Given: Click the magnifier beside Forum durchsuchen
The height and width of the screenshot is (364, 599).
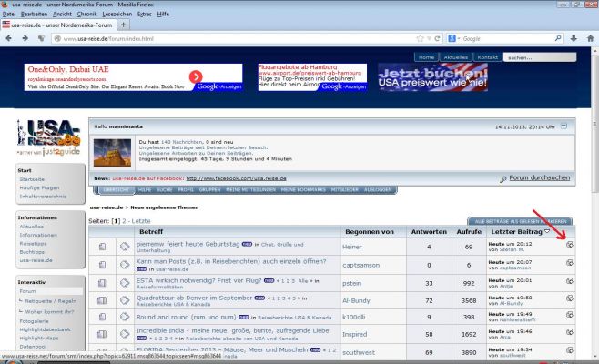Looking at the screenshot, I should 503,178.
